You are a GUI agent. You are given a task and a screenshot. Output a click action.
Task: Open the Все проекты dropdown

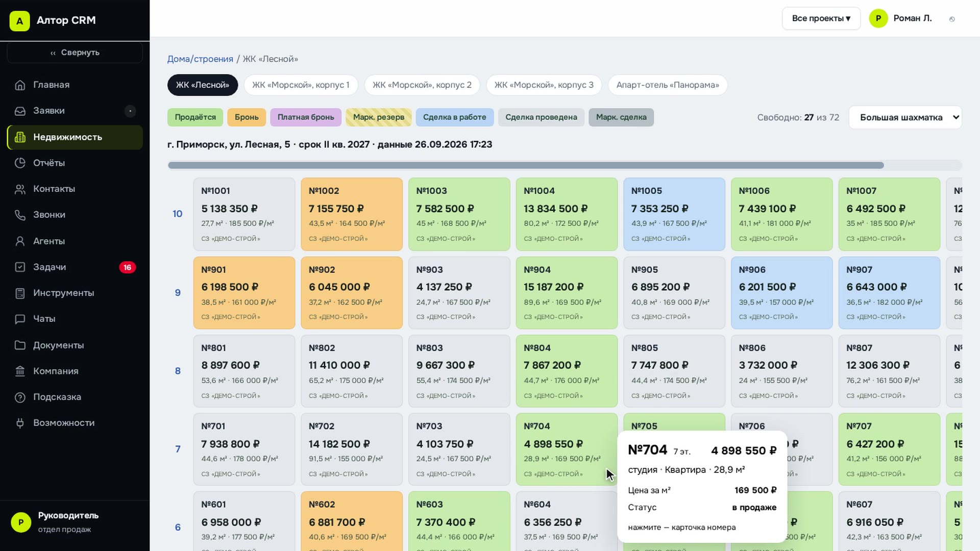coord(821,18)
